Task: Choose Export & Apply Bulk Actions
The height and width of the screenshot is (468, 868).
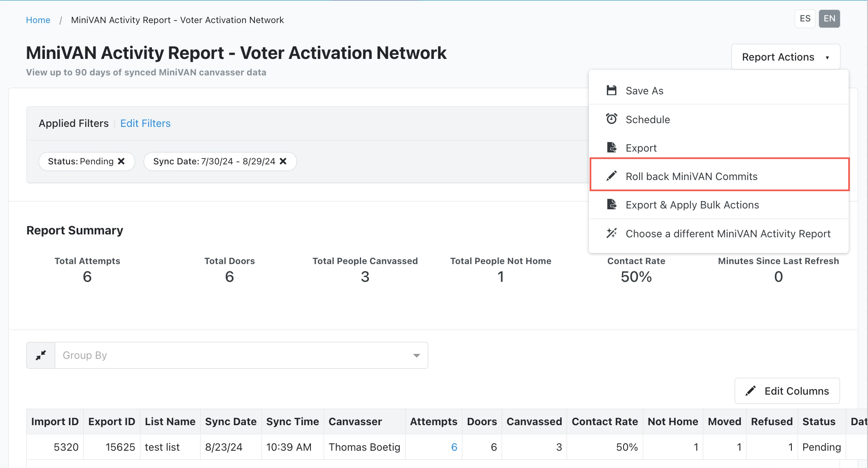Action: pyautogui.click(x=692, y=205)
